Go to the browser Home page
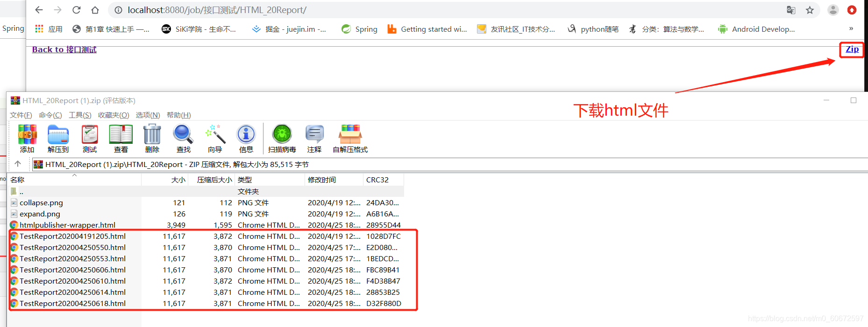Screen dimensions: 868x327 [x=95, y=10]
